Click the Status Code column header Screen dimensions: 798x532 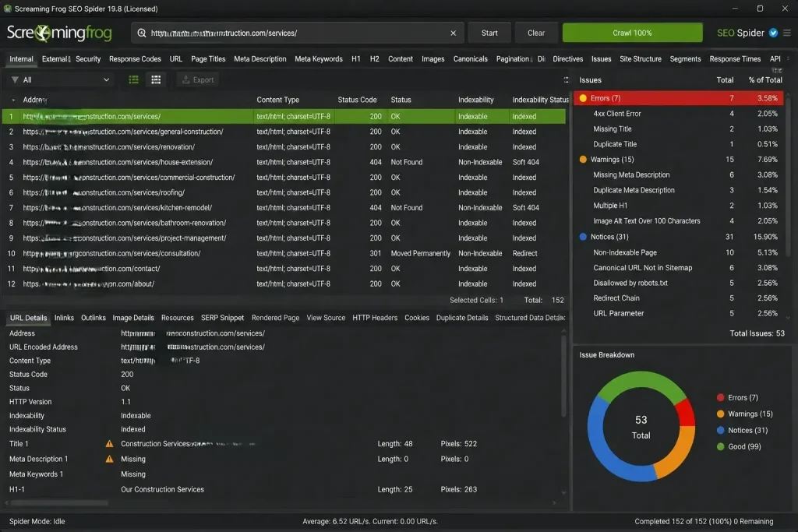coord(357,100)
